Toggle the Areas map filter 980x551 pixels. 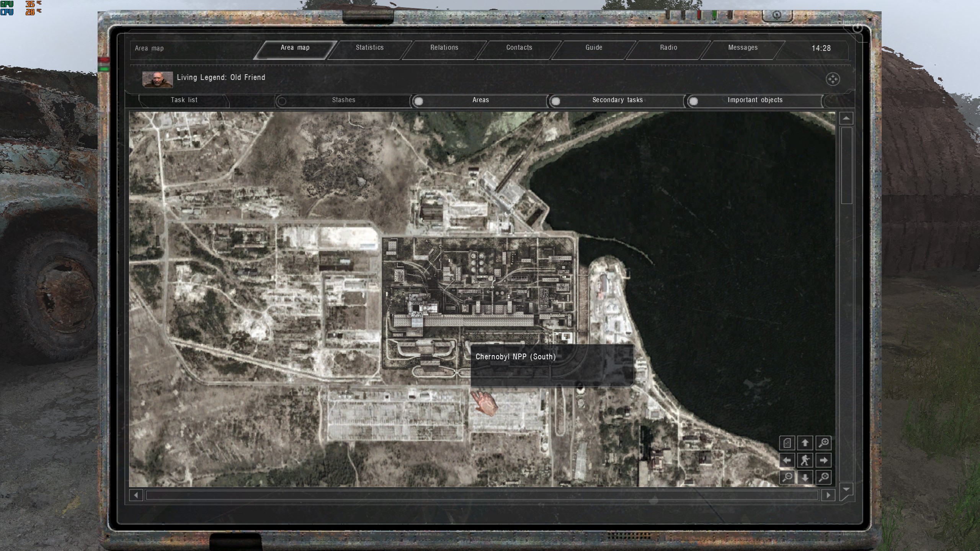pyautogui.click(x=419, y=101)
